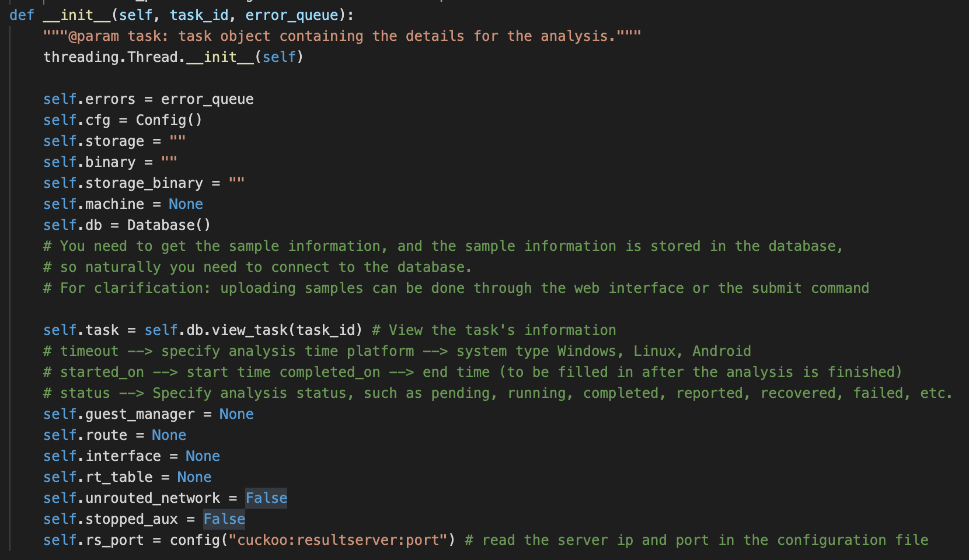The height and width of the screenshot is (560, 969).
Task: Click the "storage_binary" attribute name
Action: 144,183
